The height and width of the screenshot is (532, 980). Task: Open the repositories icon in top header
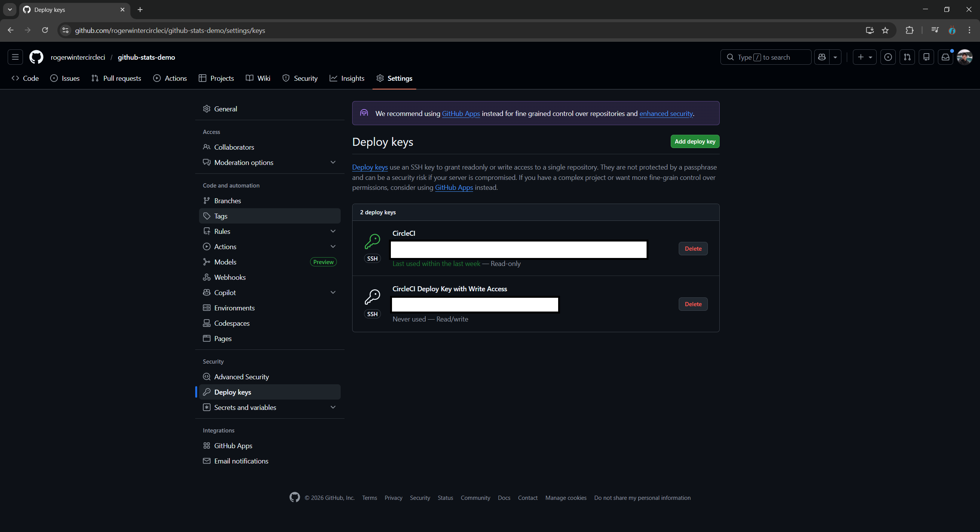click(x=926, y=57)
